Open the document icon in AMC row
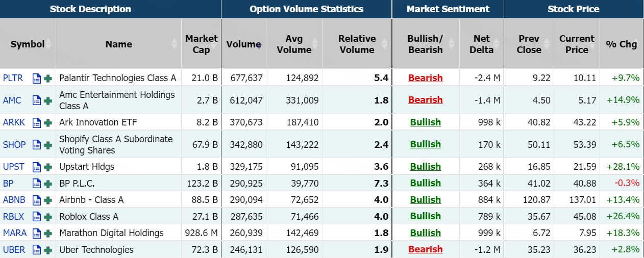Viewport: 644px width, 258px height. point(36,100)
